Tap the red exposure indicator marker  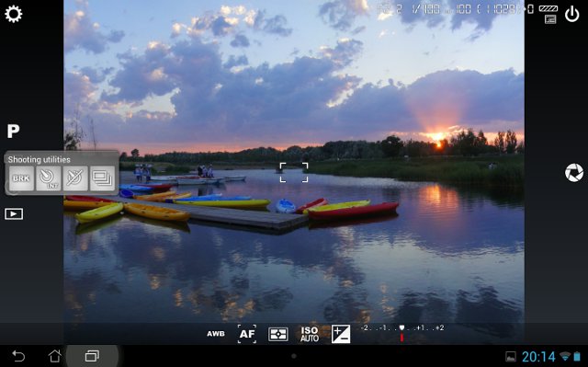click(402, 338)
